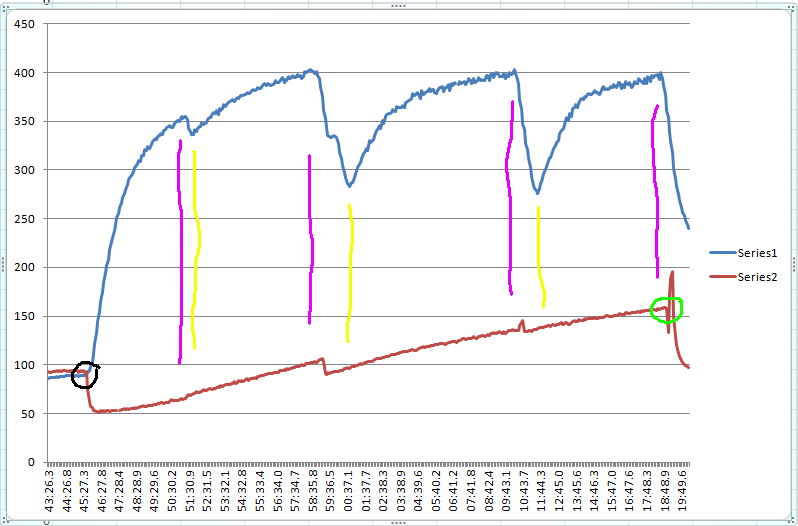The width and height of the screenshot is (798, 526).
Task: Click the blue Series1 legend line marker
Action: tap(723, 253)
